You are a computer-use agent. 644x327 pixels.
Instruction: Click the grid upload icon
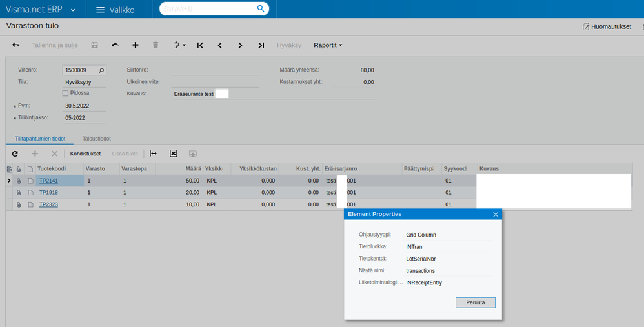click(193, 154)
